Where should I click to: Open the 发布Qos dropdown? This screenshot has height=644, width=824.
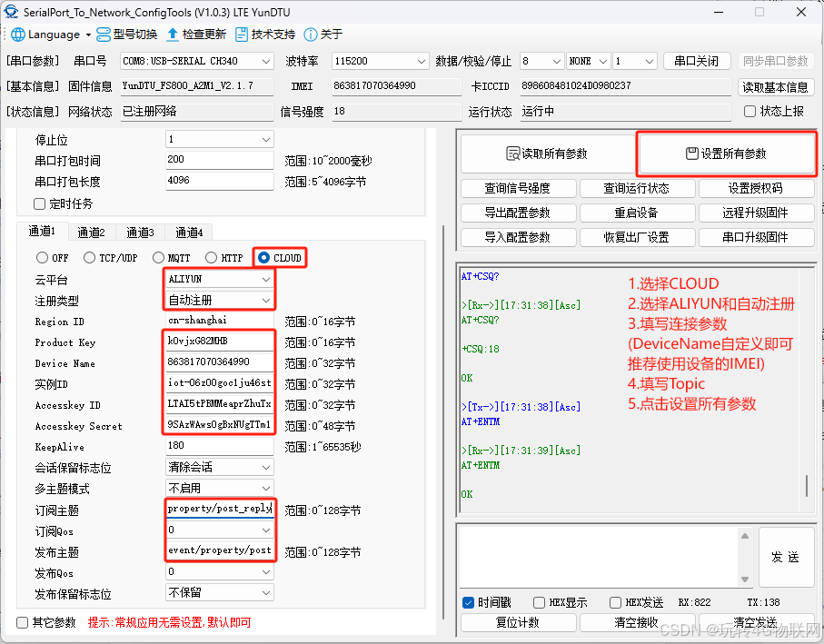pos(220,572)
